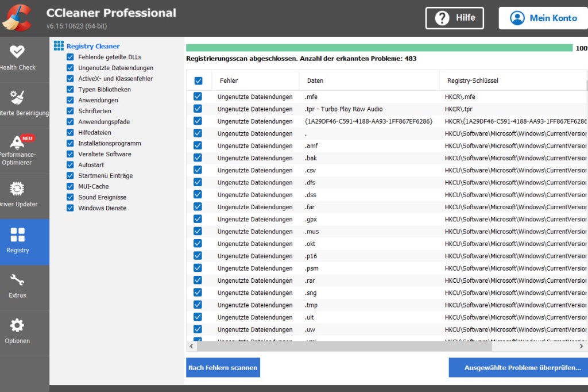Toggle ActiveX- und Klassenfehler checkbox
Image resolution: width=588 pixels, height=392 pixels.
(70, 79)
